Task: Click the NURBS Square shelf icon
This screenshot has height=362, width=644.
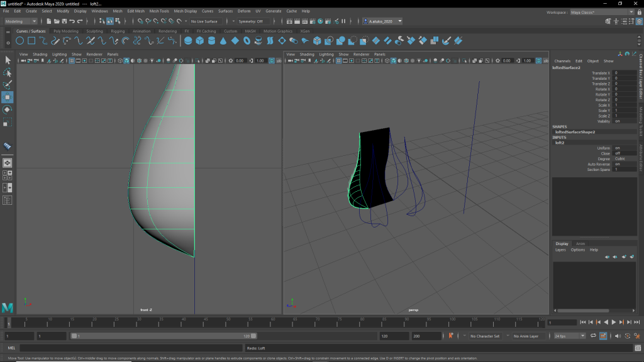Action: click(31, 41)
